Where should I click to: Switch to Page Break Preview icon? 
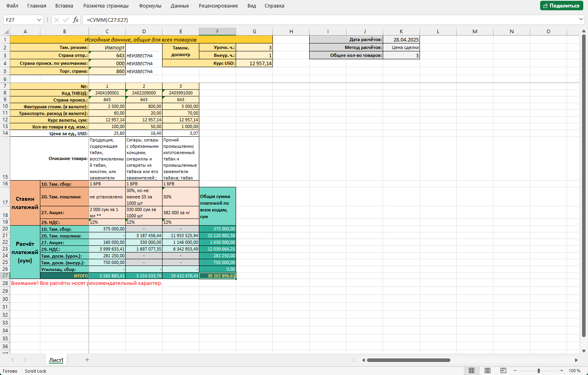point(503,371)
